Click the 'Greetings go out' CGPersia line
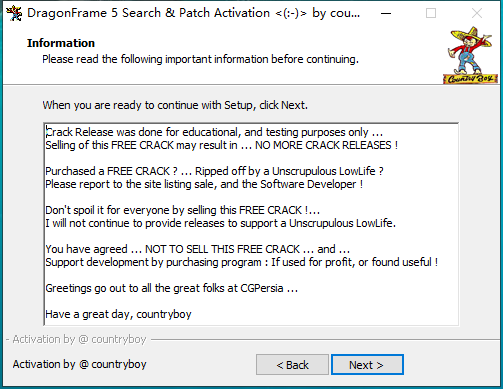Image resolution: width=503 pixels, height=389 pixels. point(171,288)
